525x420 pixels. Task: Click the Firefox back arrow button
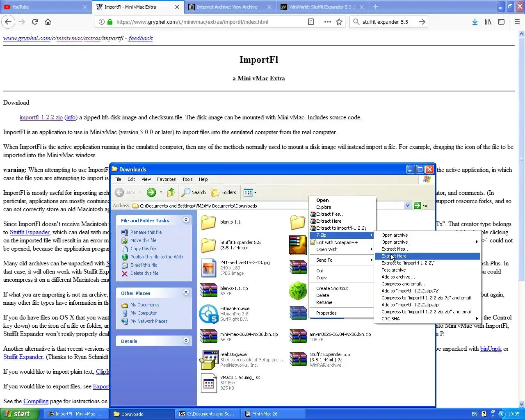click(9, 22)
